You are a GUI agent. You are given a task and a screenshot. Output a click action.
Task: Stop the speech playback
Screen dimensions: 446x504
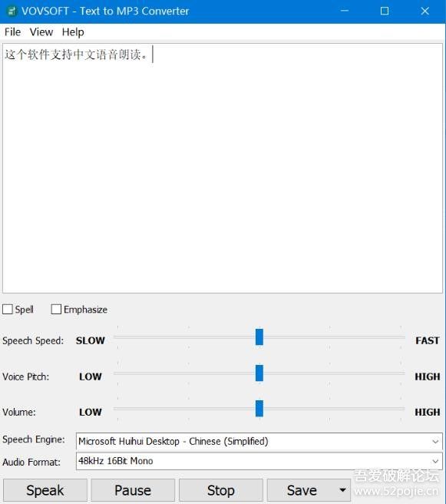pos(221,490)
